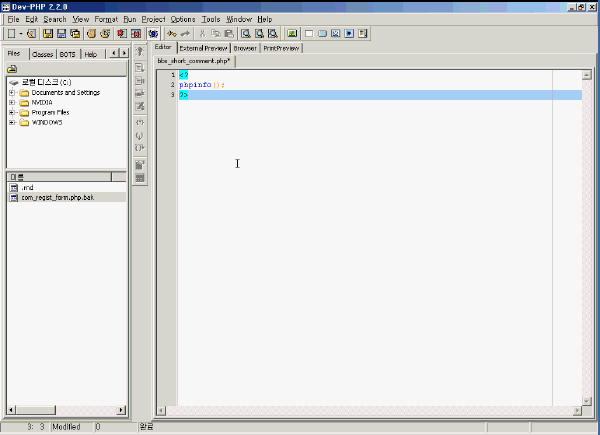Click the yellow up-folder icon above drive tree
The height and width of the screenshot is (435, 600).
12,69
